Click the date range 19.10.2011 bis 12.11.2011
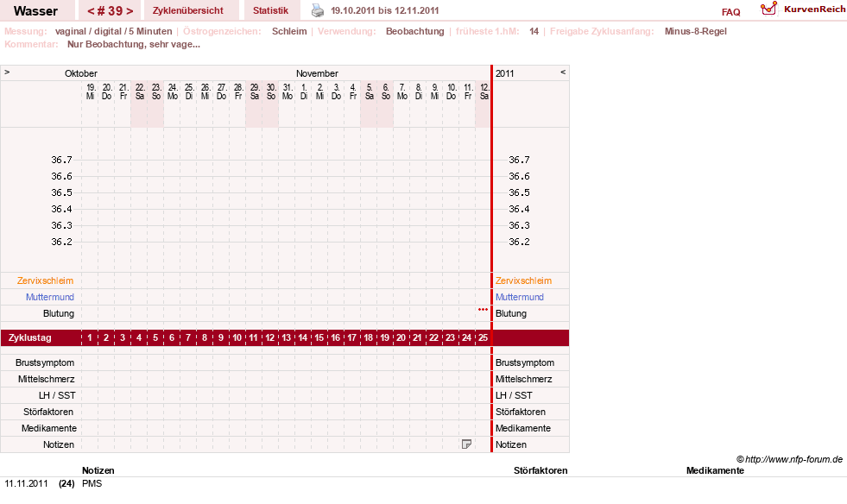This screenshot has height=504, width=847. [x=384, y=10]
